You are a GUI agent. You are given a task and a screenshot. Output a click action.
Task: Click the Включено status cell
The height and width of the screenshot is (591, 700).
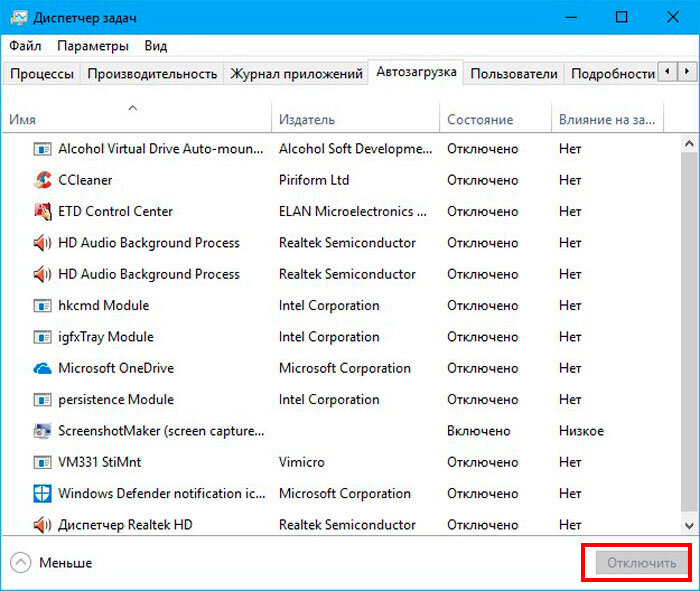(479, 431)
